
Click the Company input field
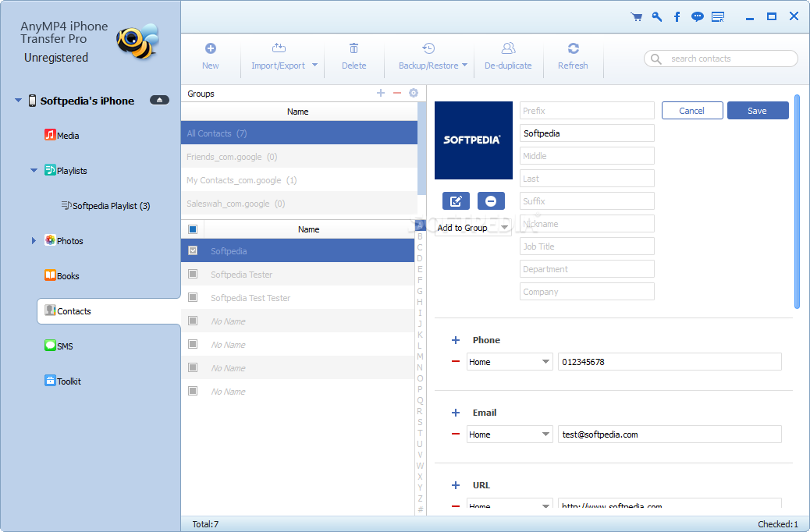coord(587,291)
